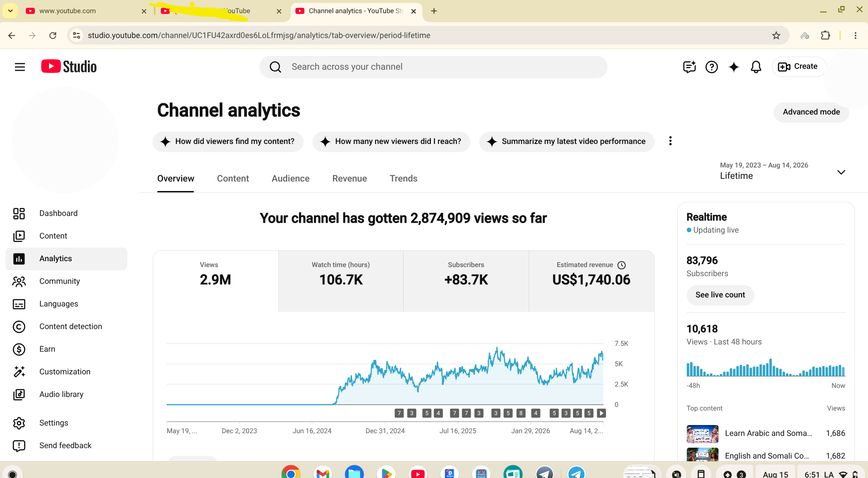The image size is (868, 478).
Task: Select the Views metric card
Action: tap(216, 281)
